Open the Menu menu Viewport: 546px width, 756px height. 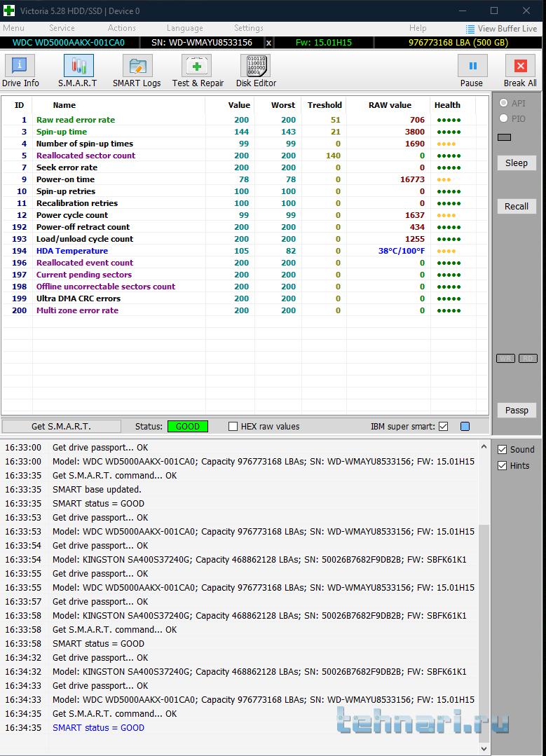(x=13, y=29)
